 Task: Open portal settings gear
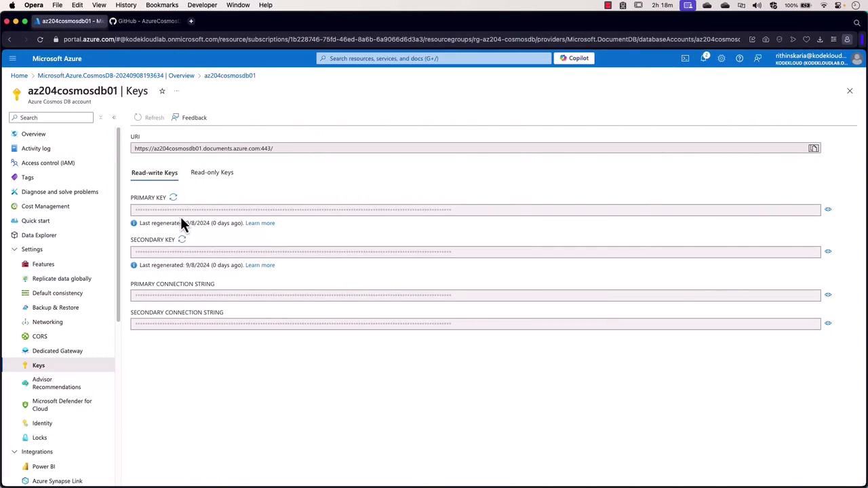722,58
